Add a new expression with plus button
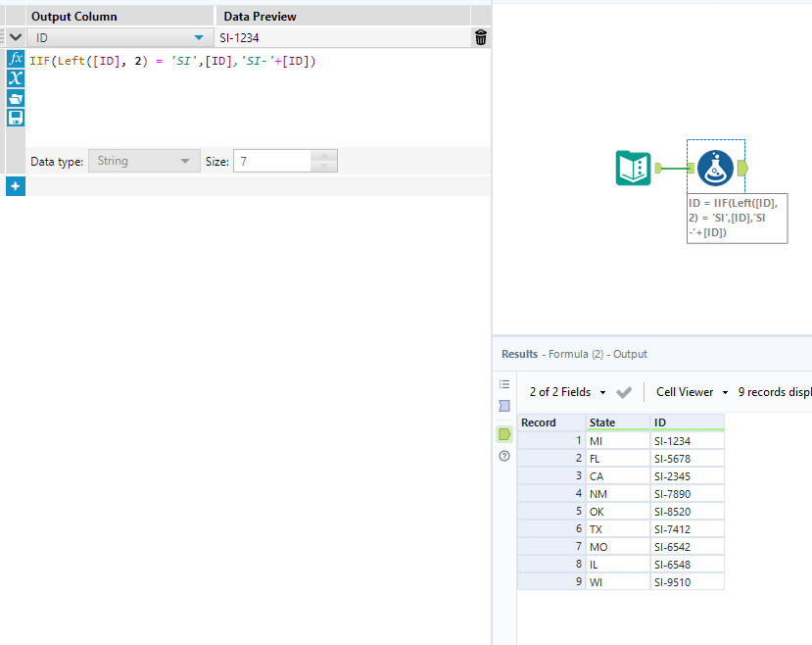The image size is (812, 645). click(x=16, y=186)
